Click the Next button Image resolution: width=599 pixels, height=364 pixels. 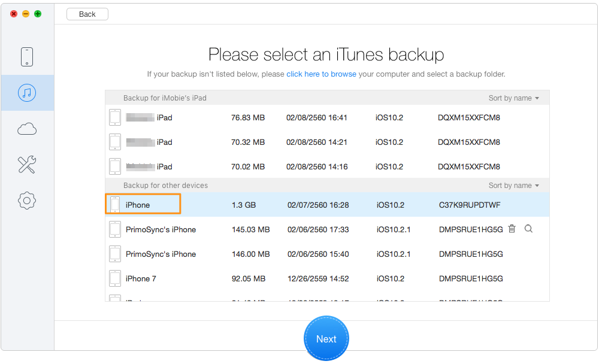point(326,338)
